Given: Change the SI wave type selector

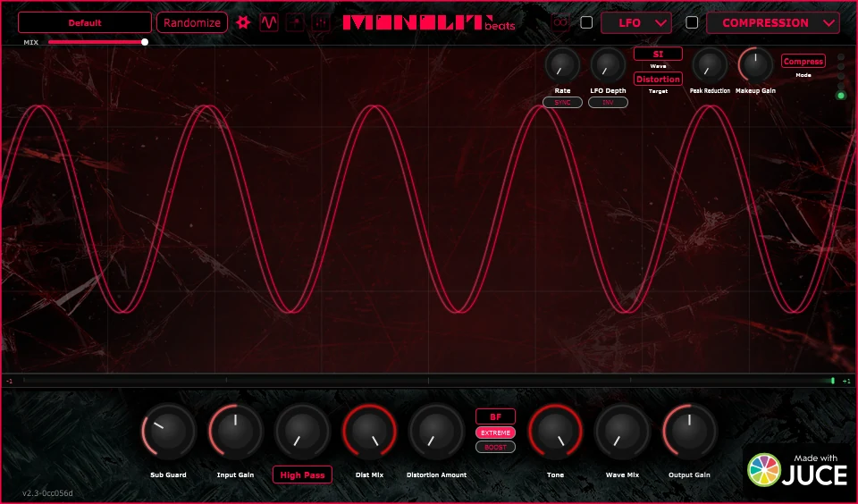Looking at the screenshot, I should tap(658, 54).
